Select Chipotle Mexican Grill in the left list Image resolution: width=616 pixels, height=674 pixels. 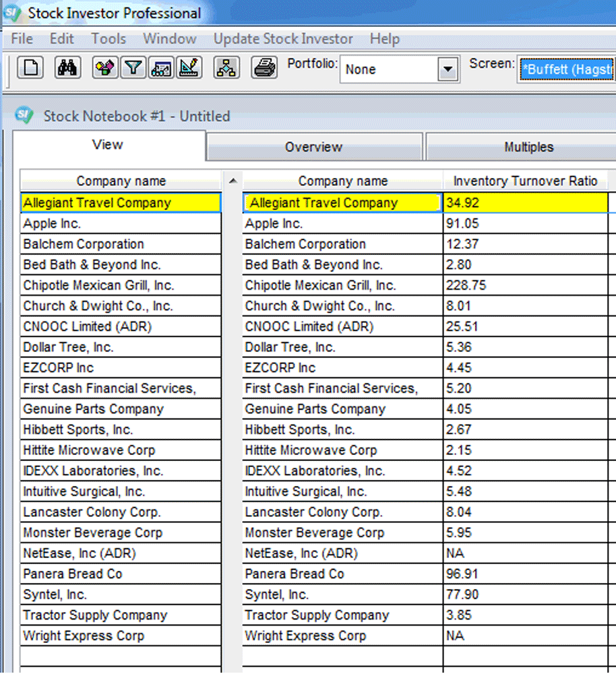pos(121,285)
